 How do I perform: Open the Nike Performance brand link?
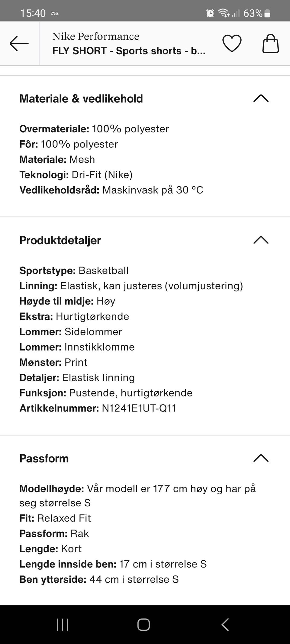[x=96, y=36]
